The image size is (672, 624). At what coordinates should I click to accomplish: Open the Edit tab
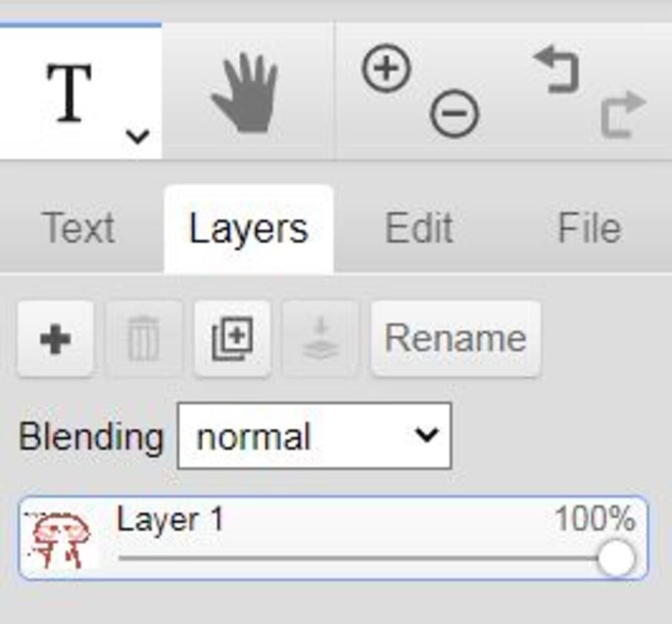point(419,228)
